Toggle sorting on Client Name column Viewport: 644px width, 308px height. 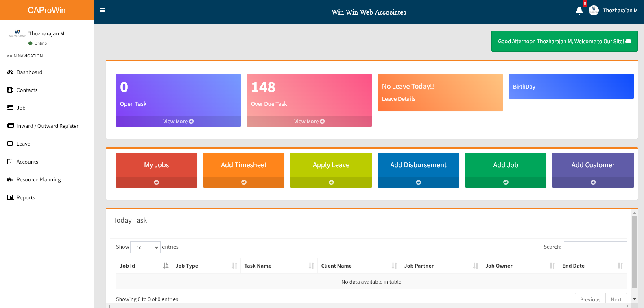tap(358, 266)
